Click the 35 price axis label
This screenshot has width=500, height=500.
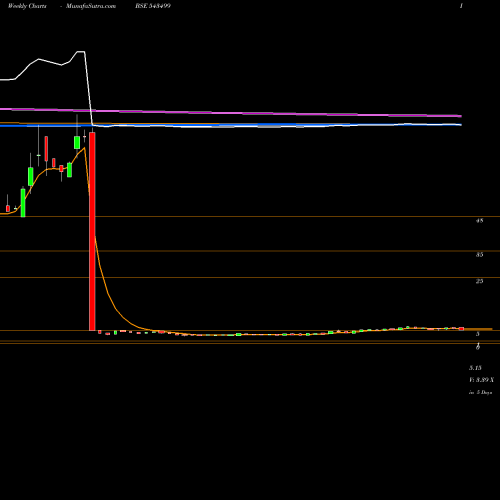pyautogui.click(x=480, y=255)
